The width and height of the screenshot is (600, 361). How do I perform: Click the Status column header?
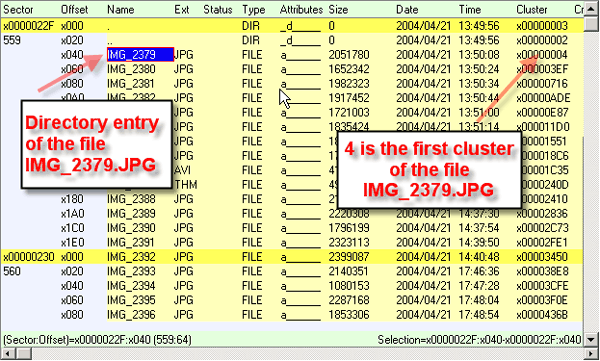click(x=218, y=10)
